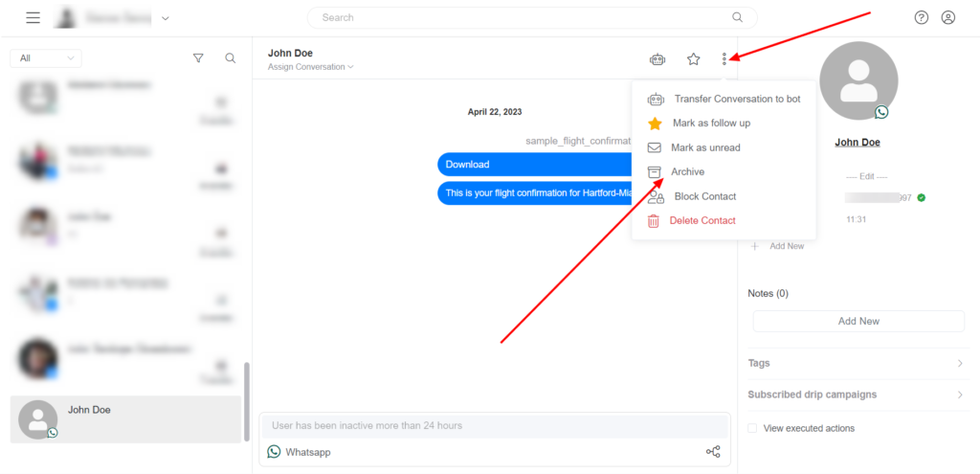Click John Doe's large profile avatar
Viewport: 980px width, 474px height.
pyautogui.click(x=858, y=80)
